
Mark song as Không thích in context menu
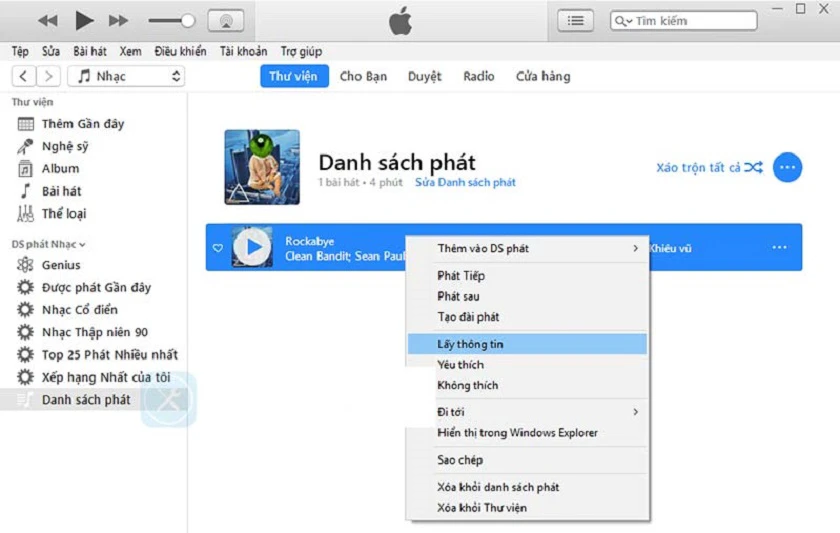coord(467,385)
